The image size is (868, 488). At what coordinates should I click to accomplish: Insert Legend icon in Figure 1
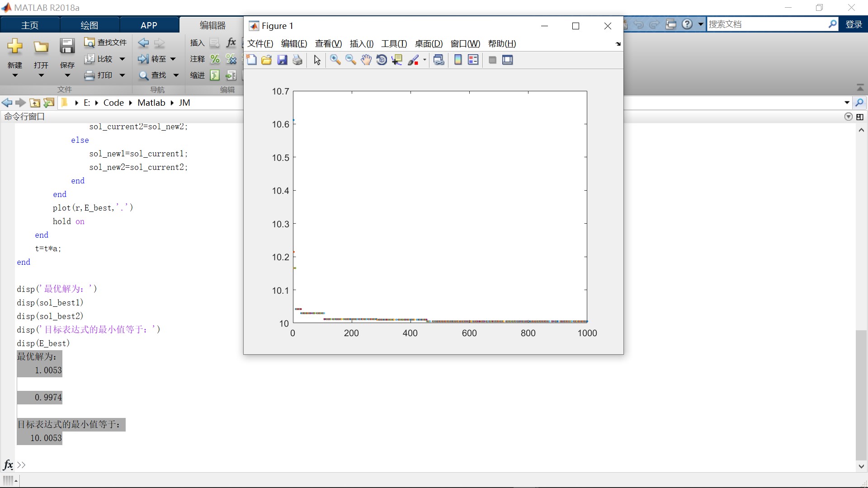[473, 60]
